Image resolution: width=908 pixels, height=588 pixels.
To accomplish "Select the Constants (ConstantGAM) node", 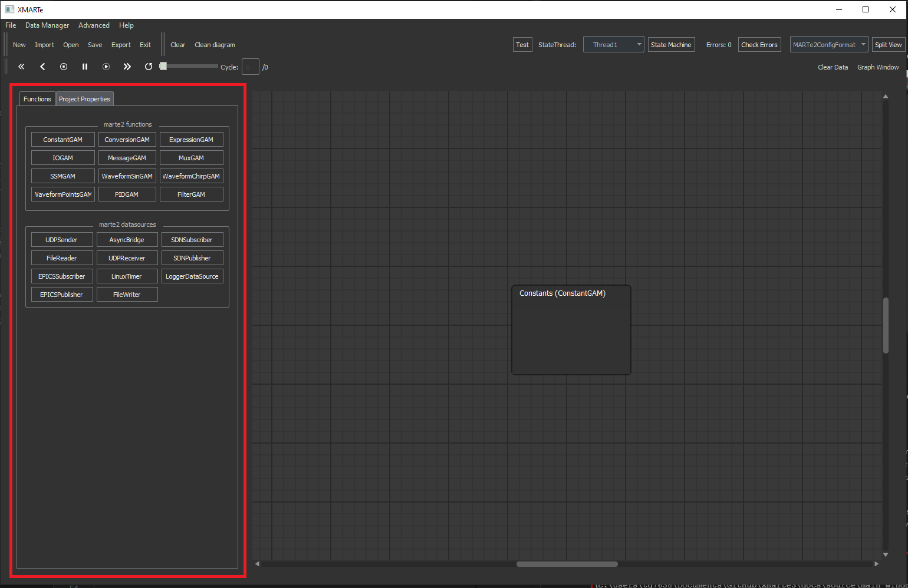I will tap(571, 329).
